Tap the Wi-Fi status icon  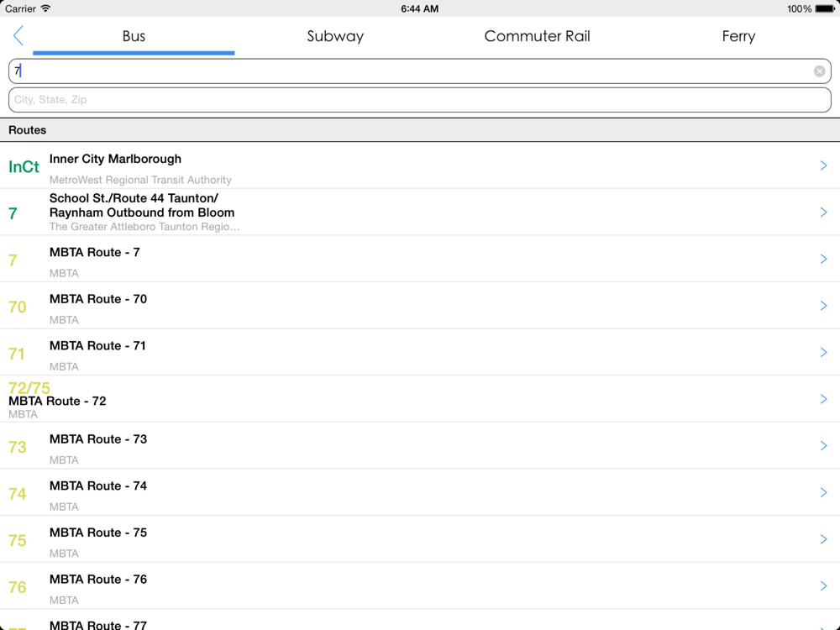click(46, 8)
